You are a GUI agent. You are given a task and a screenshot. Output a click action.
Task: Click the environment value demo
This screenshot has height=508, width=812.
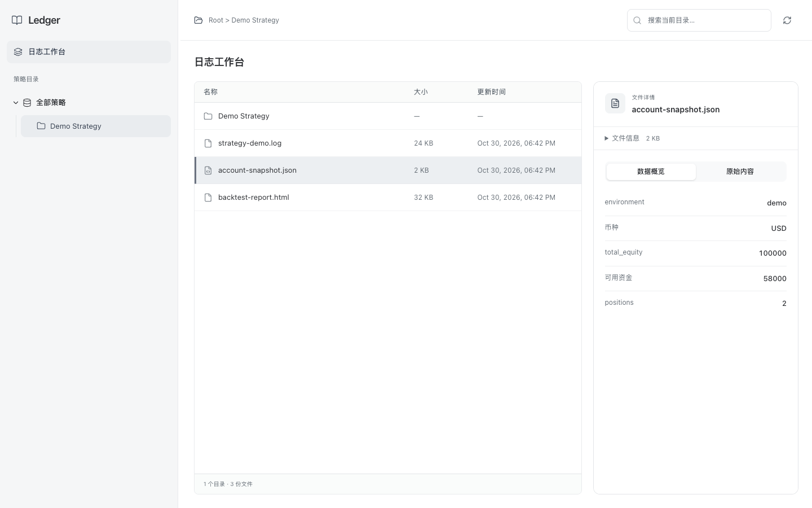tap(776, 203)
